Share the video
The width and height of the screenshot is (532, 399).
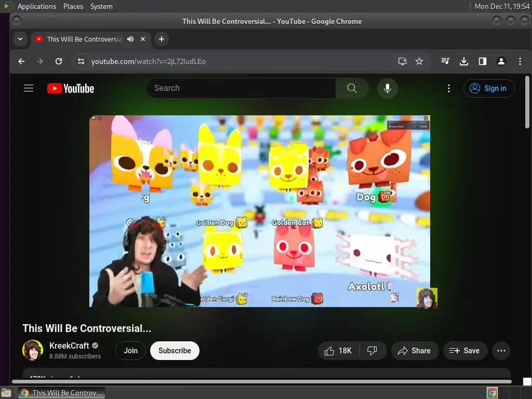[415, 351]
